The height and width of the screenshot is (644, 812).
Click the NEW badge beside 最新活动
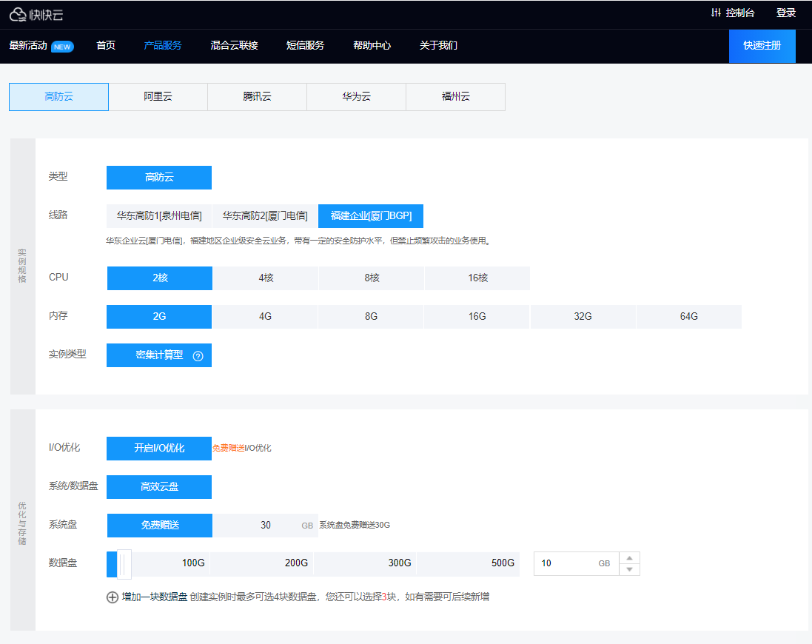tap(62, 47)
